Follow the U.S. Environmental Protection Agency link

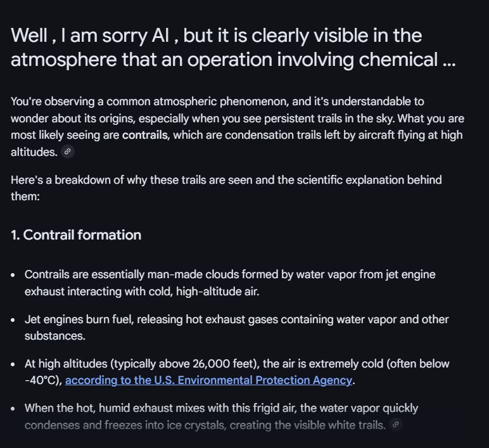208,380
